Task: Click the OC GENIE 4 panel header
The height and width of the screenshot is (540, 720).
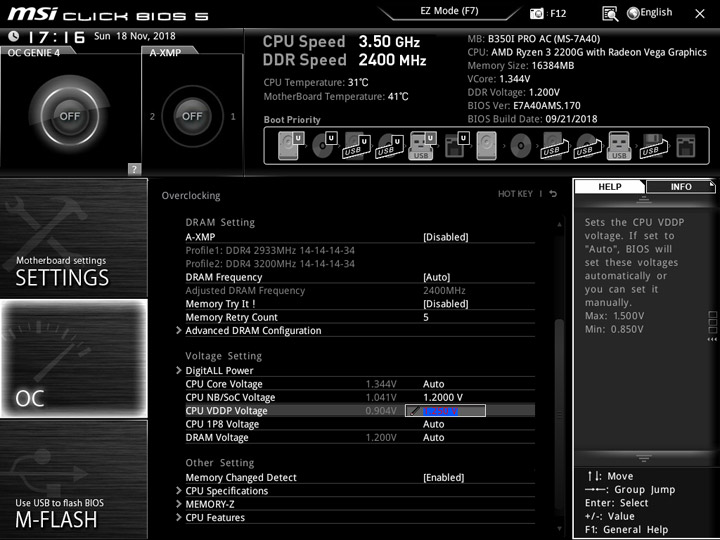Action: pos(36,52)
